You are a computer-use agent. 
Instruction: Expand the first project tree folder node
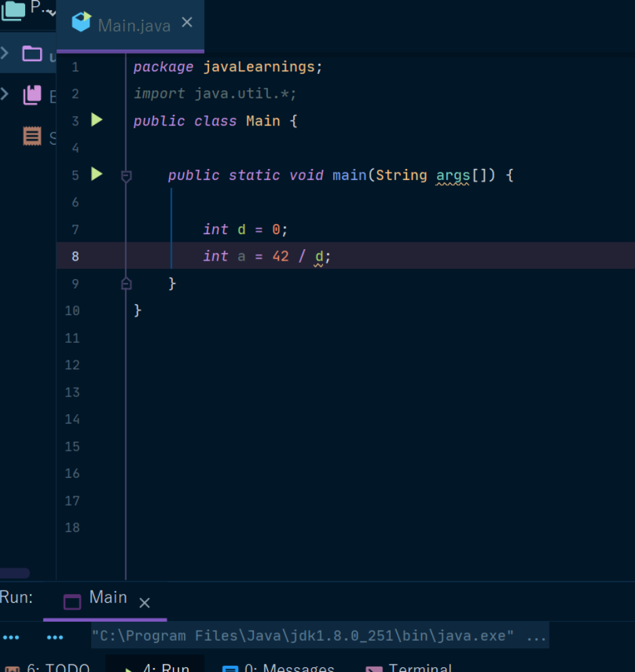(5, 53)
